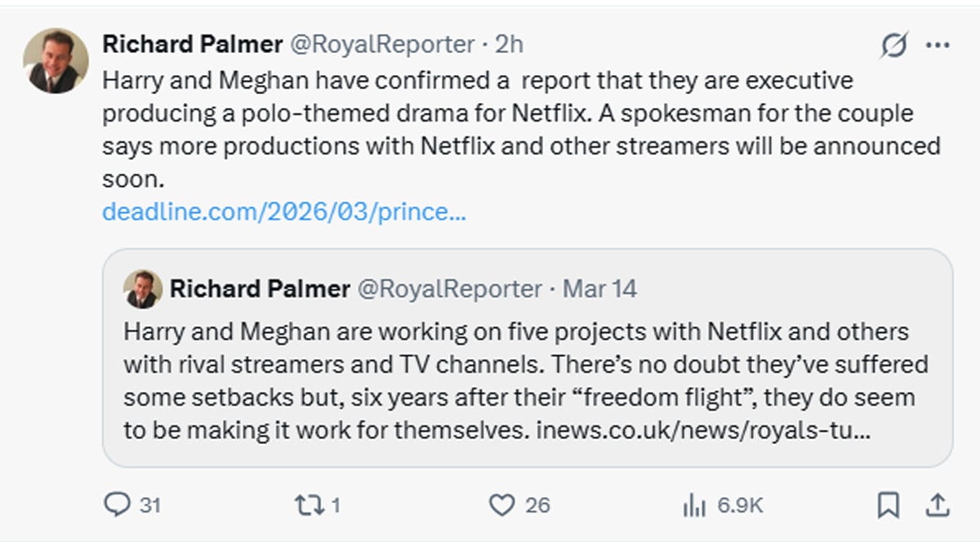Viewport: 980px width, 542px height.
Task: Click the inews.co.uk link in the quoted tweet
Action: pos(702,429)
